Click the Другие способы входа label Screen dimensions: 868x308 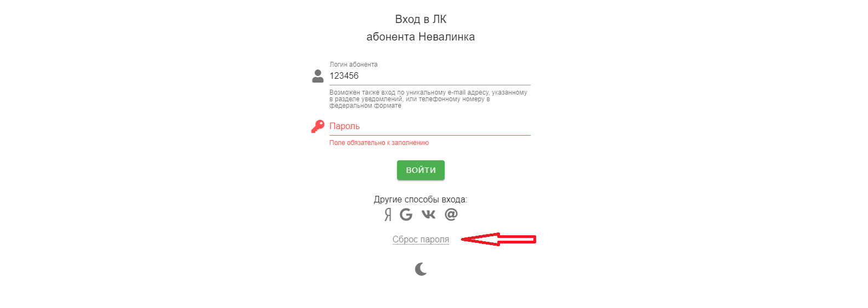[421, 200]
